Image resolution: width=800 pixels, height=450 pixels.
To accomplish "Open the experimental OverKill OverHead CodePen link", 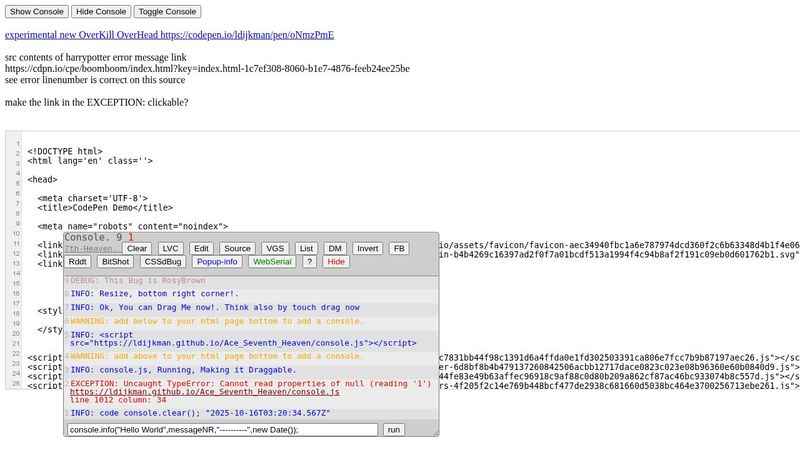I will tap(169, 34).
